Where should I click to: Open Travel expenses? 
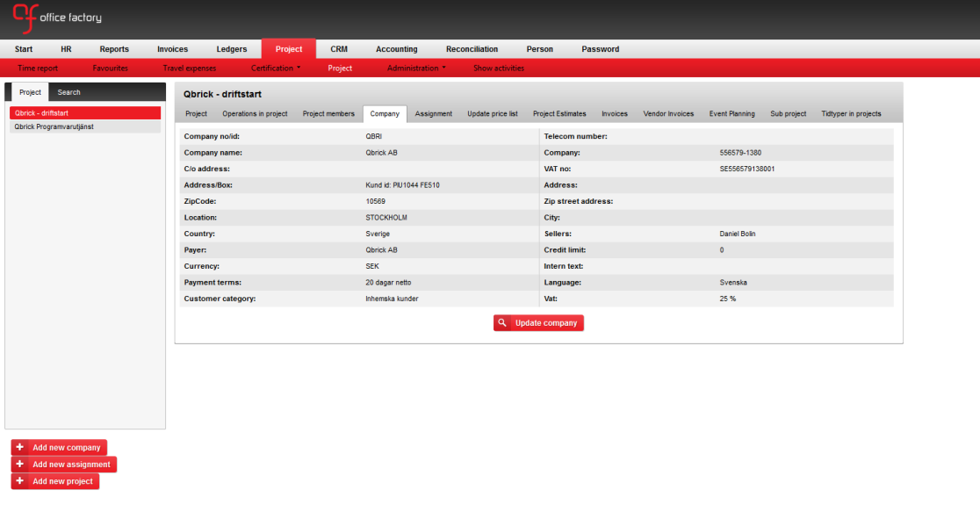pos(190,69)
